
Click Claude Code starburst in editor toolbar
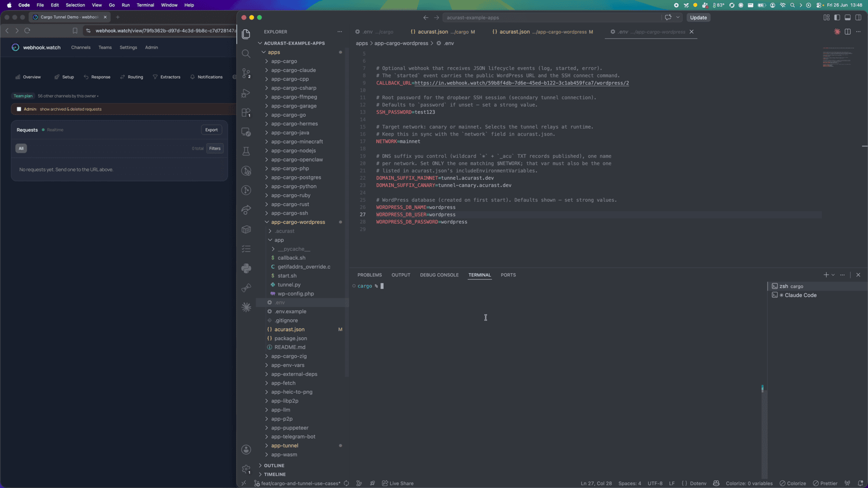coord(837,31)
